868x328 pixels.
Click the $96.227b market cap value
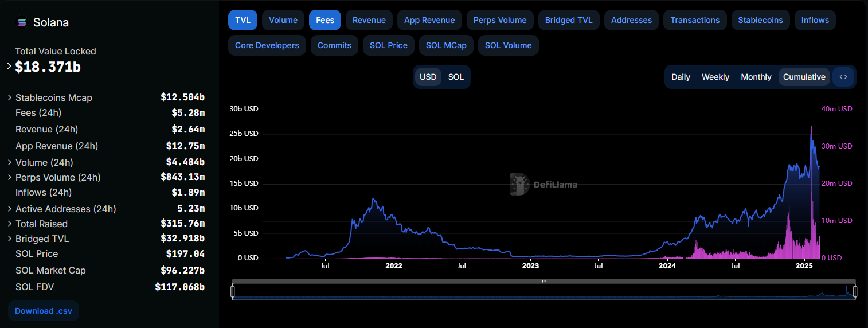(x=183, y=270)
